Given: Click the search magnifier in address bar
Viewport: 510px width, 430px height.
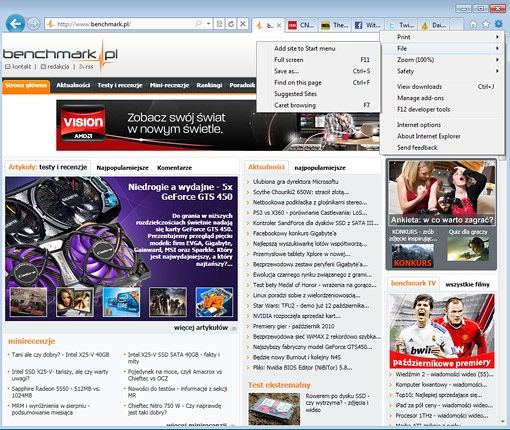Looking at the screenshot, I should pos(198,24).
